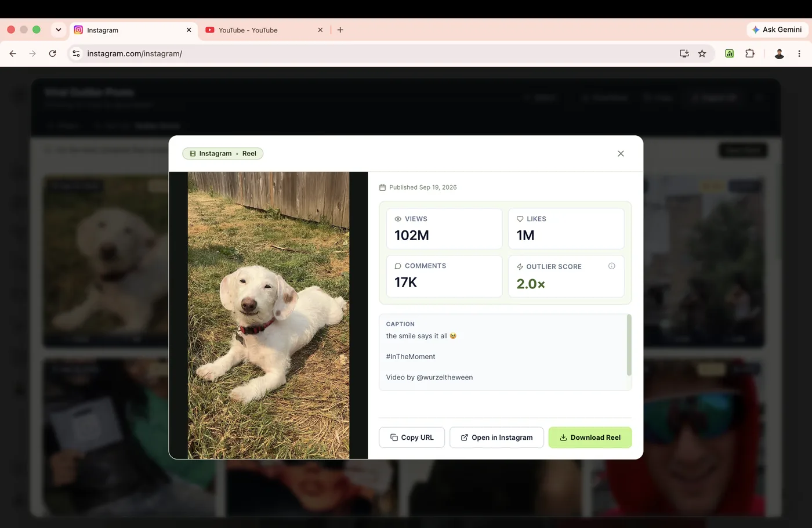
Task: Select the Instagram browser tab
Action: 133,30
